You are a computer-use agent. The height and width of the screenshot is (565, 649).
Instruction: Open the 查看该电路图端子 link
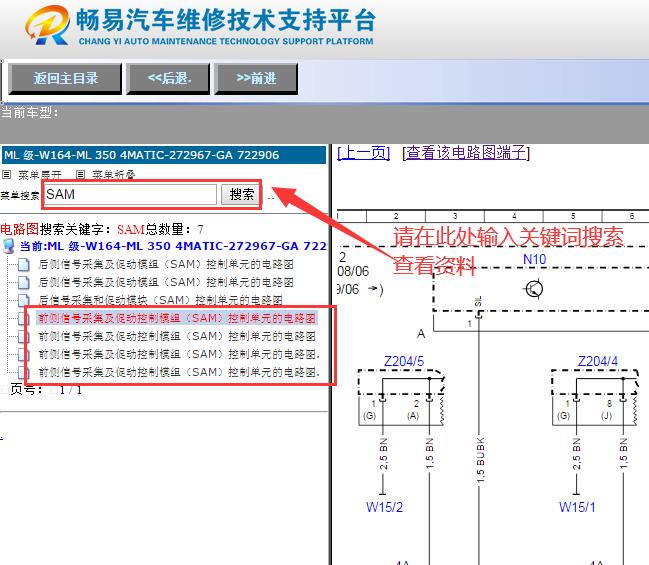[x=466, y=153]
